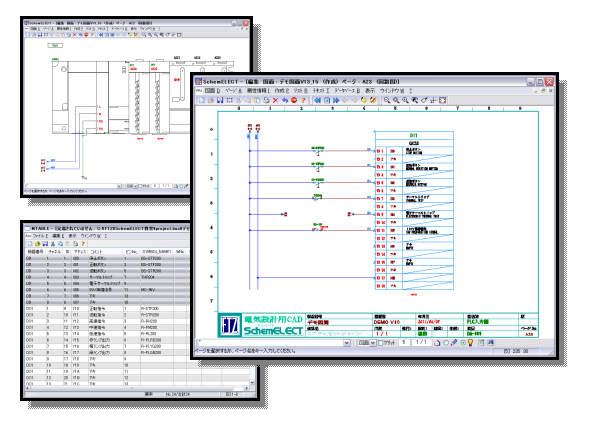Open the データベース menu
Screen dimensions: 589x439
[x=347, y=91]
